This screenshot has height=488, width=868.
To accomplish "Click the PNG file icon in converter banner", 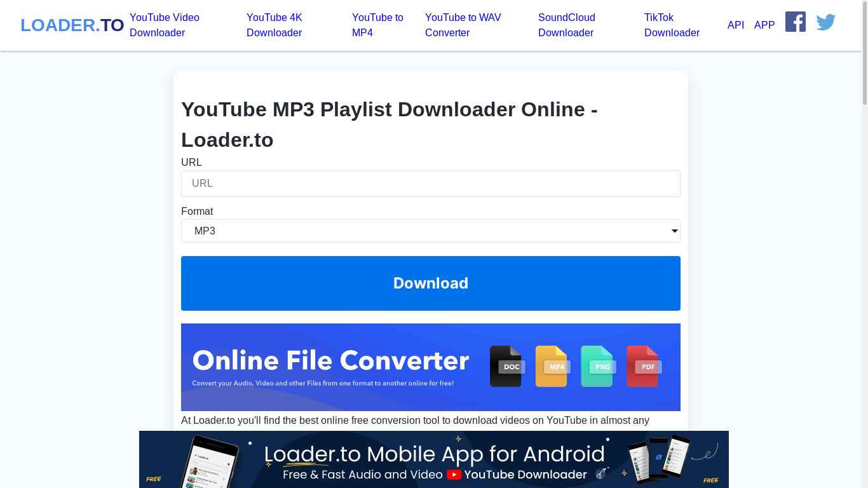I will tap(598, 366).
